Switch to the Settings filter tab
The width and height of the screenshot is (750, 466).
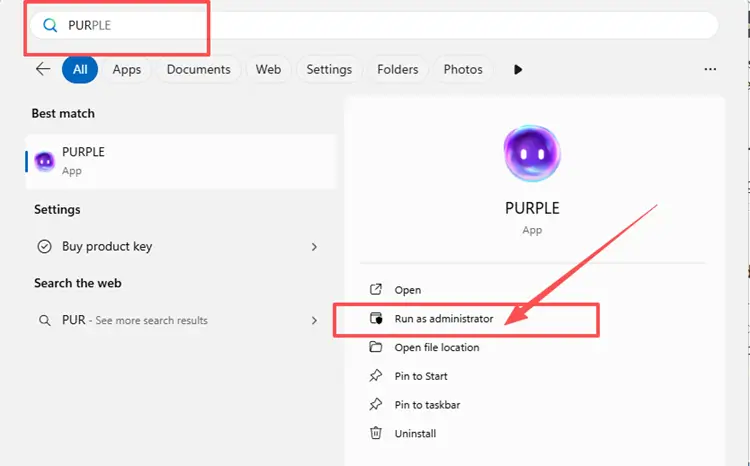(329, 69)
